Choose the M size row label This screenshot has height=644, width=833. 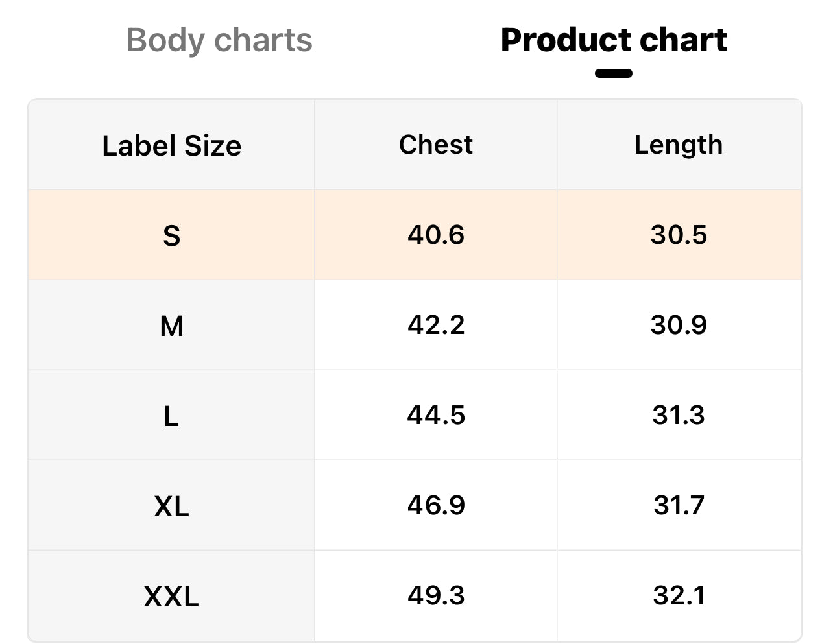[x=171, y=325]
